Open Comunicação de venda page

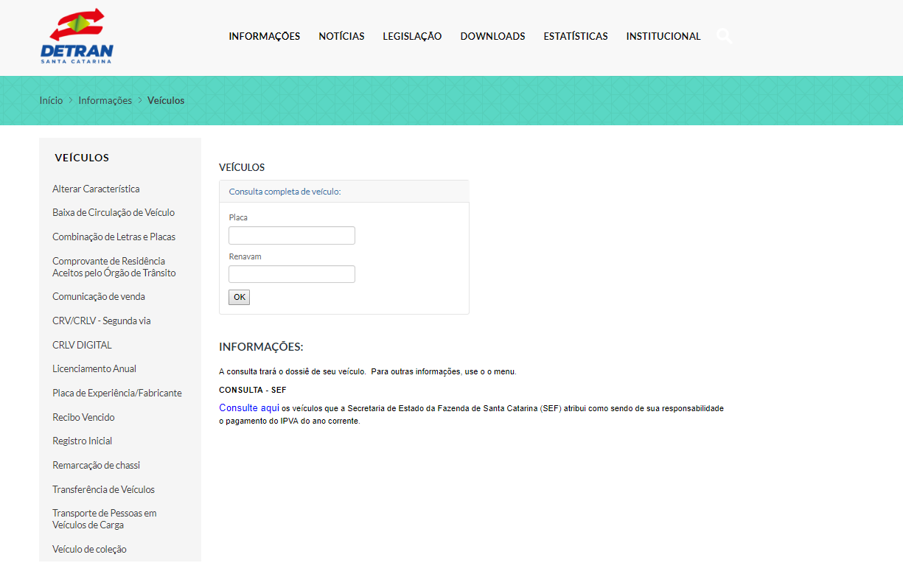98,296
